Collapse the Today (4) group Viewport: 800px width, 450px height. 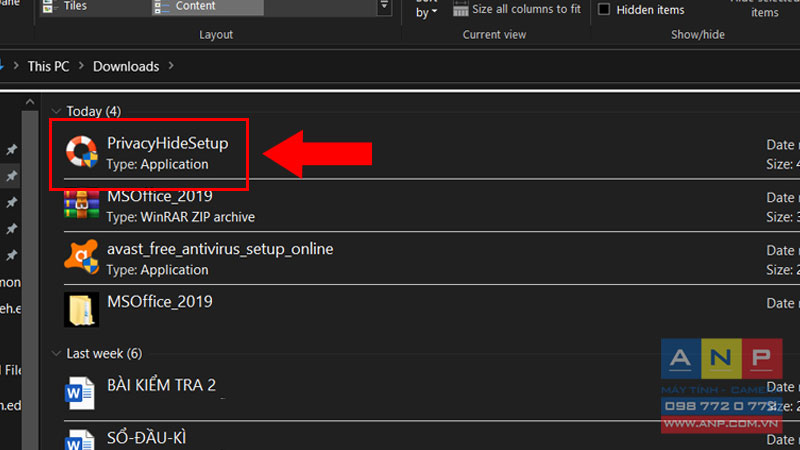[x=56, y=111]
